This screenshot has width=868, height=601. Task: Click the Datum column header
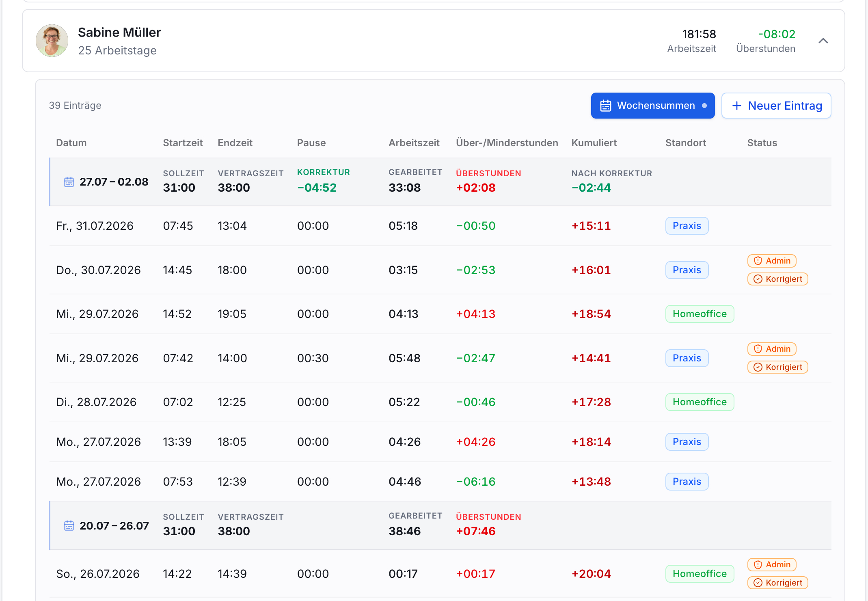point(71,143)
